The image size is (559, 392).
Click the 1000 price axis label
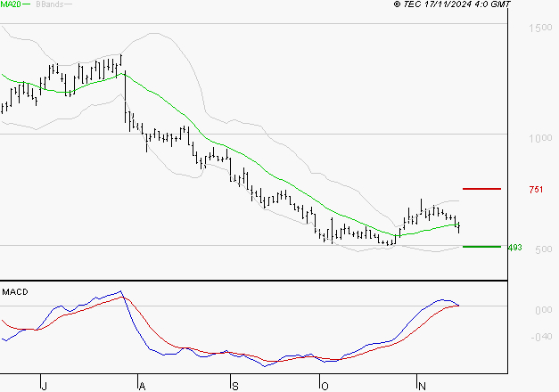[x=540, y=138]
